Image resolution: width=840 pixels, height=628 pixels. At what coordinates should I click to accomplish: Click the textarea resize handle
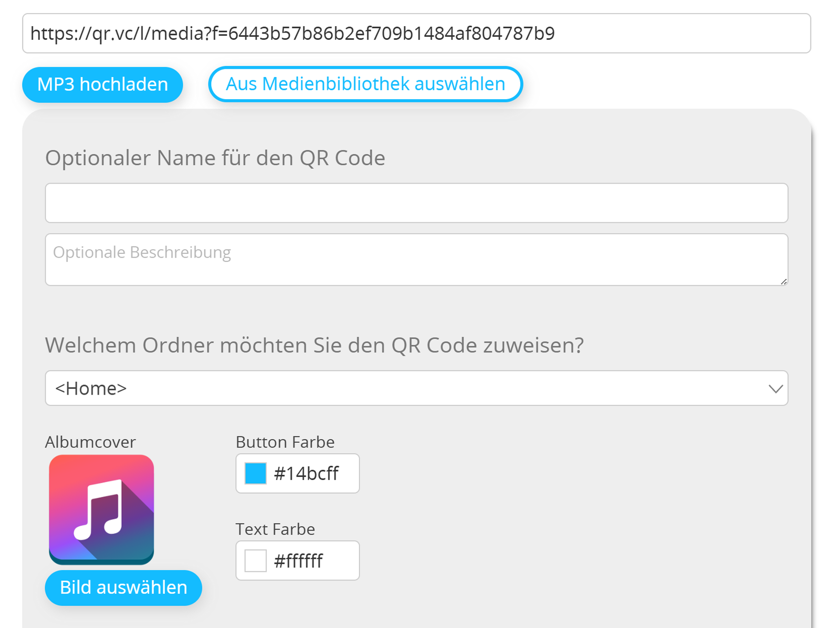(784, 282)
